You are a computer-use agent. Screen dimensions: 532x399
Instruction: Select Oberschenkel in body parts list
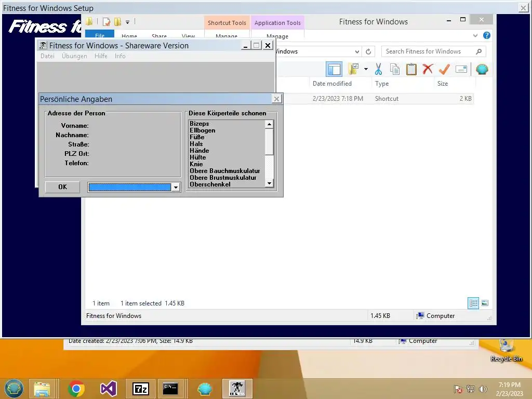click(x=210, y=184)
